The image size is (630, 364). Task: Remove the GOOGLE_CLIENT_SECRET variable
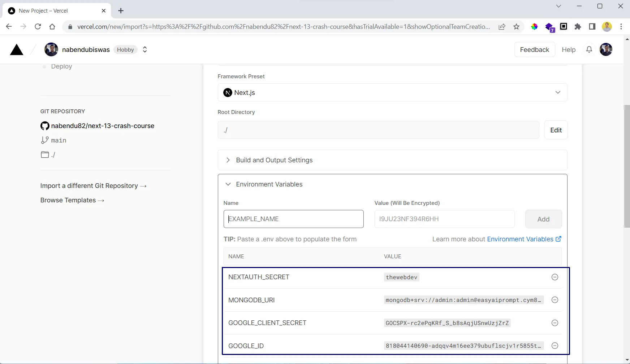(x=555, y=323)
